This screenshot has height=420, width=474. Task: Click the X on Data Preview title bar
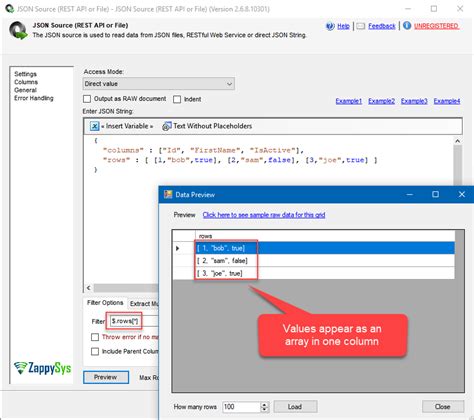pos(462,194)
